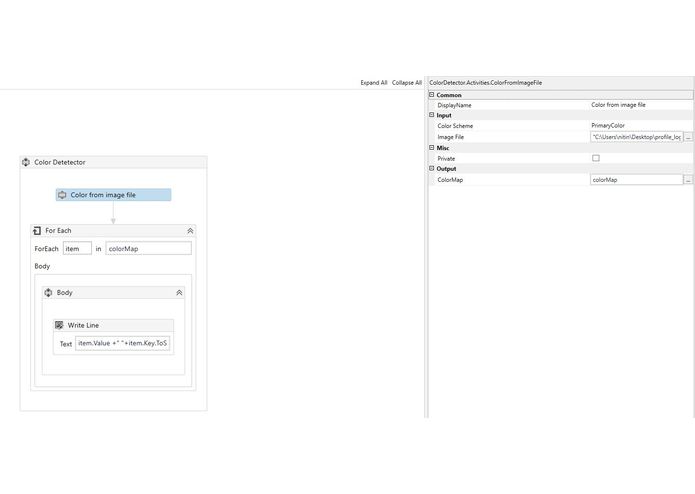Collapse the Output property group
The height and width of the screenshot is (494, 695).
[432, 168]
